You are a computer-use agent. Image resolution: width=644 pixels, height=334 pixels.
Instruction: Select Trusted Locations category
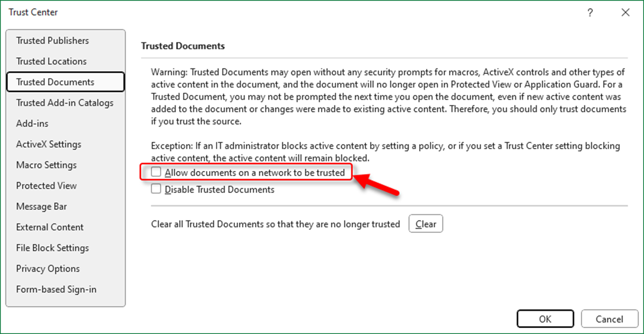click(51, 61)
